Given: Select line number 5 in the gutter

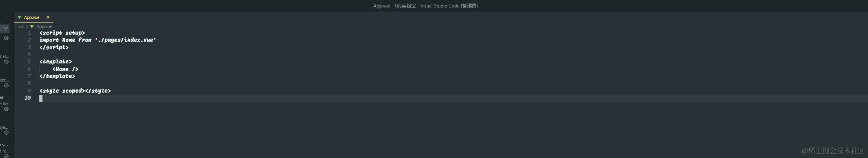Looking at the screenshot, I should tap(29, 61).
